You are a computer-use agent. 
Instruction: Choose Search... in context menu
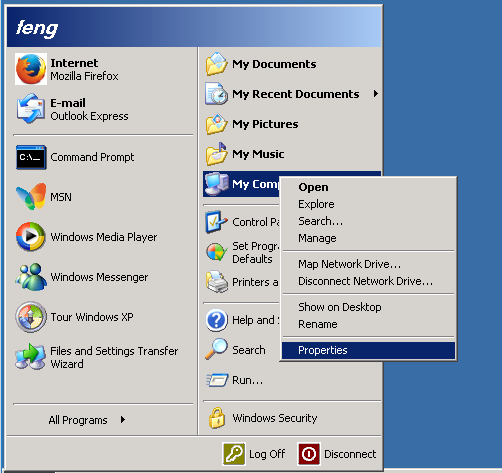tap(320, 221)
